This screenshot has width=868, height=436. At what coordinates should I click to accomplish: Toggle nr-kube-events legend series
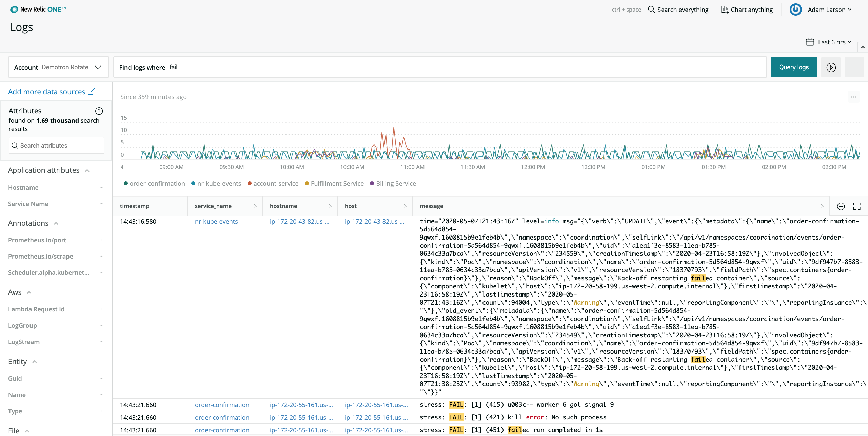pos(216,183)
